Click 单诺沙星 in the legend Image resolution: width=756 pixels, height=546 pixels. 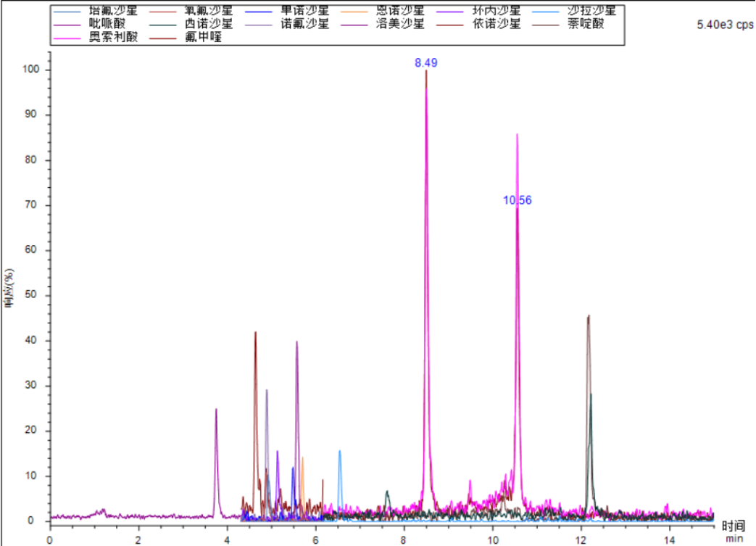click(304, 11)
